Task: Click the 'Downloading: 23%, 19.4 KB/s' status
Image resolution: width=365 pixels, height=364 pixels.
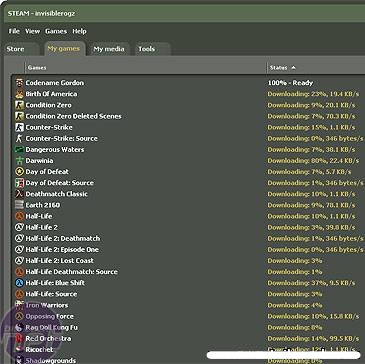Action: pos(313,94)
